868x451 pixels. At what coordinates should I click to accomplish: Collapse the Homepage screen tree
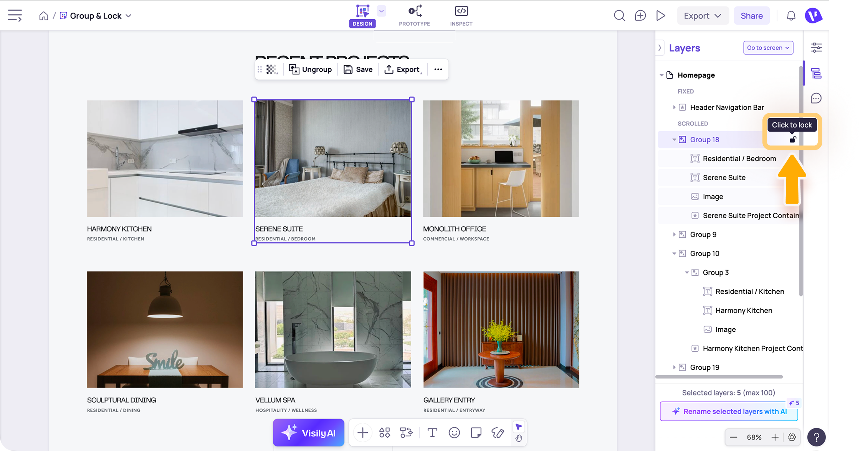(661, 75)
